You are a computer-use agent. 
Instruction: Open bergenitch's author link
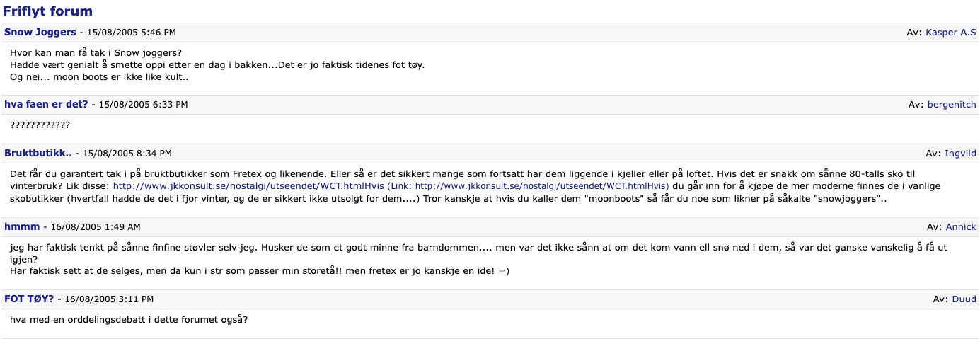951,104
